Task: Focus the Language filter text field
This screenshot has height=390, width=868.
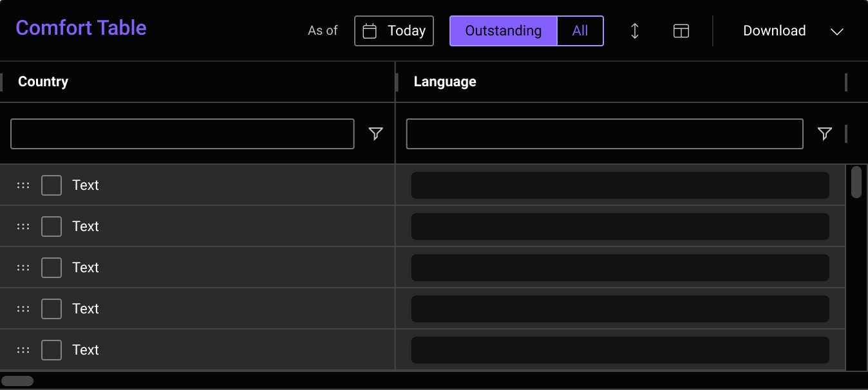Action: pos(605,134)
